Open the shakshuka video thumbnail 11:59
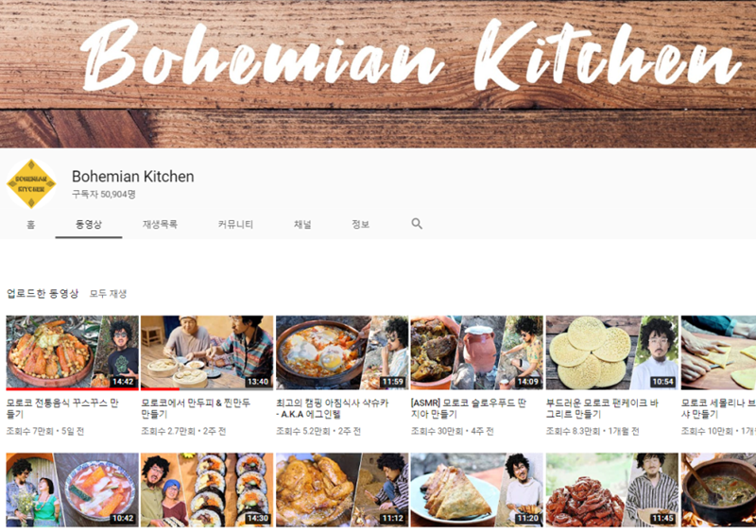This screenshot has width=756, height=532. (342, 352)
